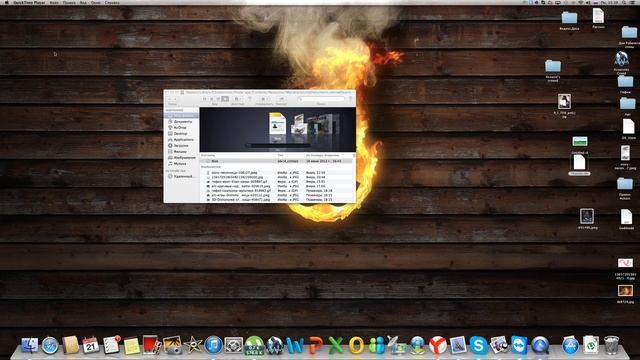Open Skype from the Dock
The image size is (640, 360).
click(478, 345)
